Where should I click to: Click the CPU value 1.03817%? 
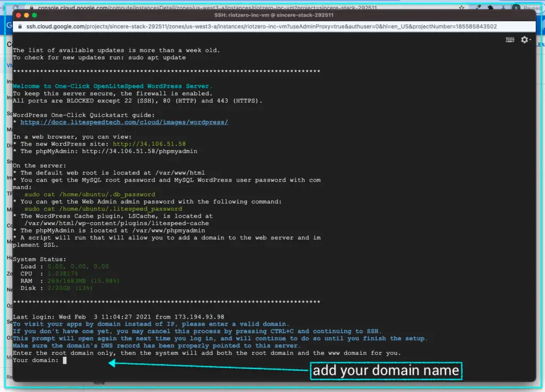click(x=63, y=274)
